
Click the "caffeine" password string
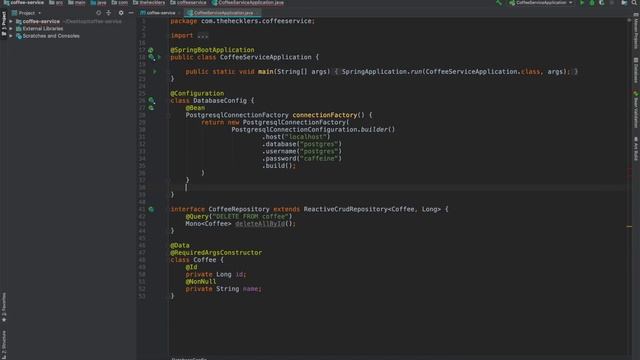coord(319,158)
